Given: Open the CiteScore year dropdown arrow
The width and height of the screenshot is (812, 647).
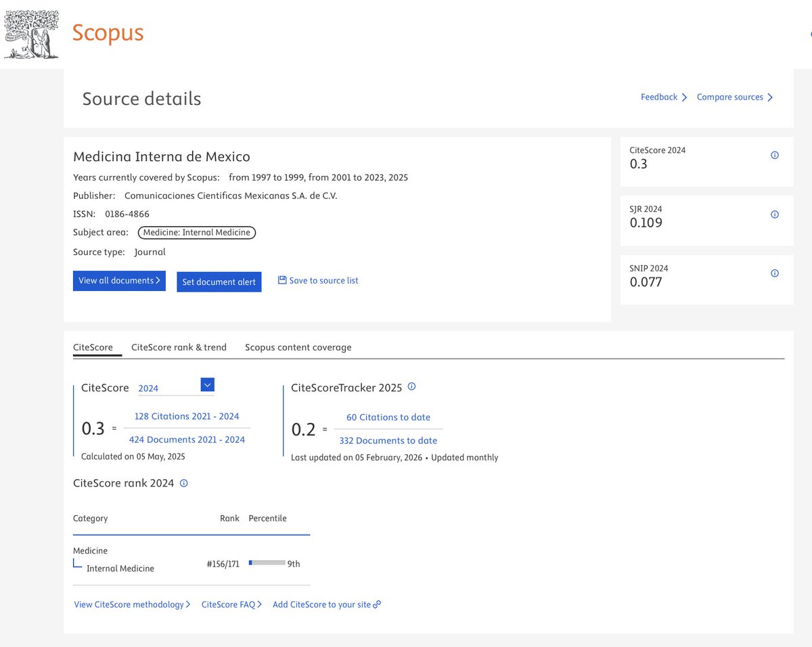Looking at the screenshot, I should [208, 385].
